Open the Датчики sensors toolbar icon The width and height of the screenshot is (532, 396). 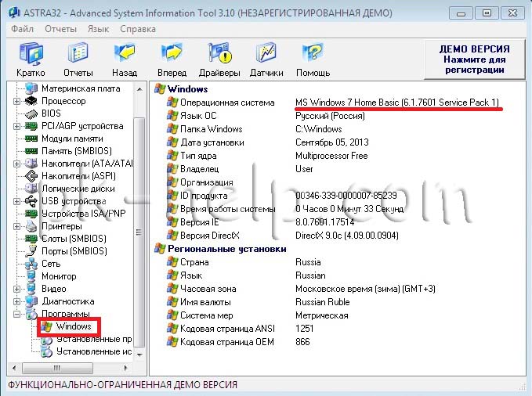(x=266, y=59)
